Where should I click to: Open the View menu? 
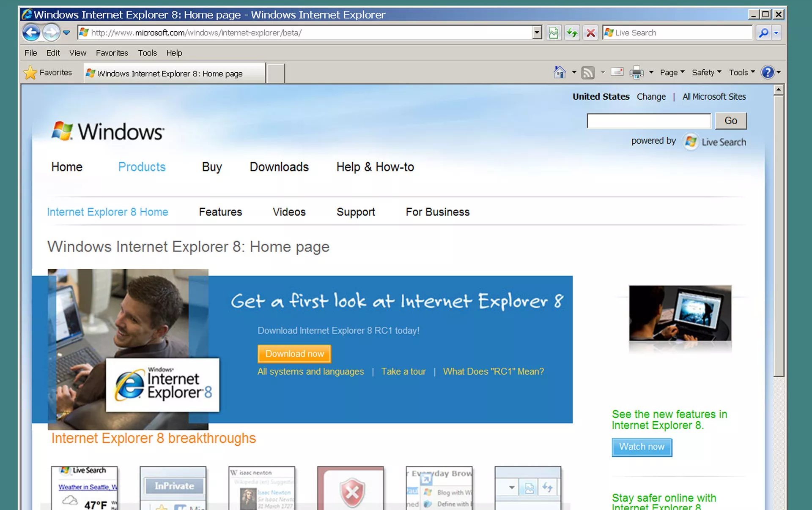[78, 53]
